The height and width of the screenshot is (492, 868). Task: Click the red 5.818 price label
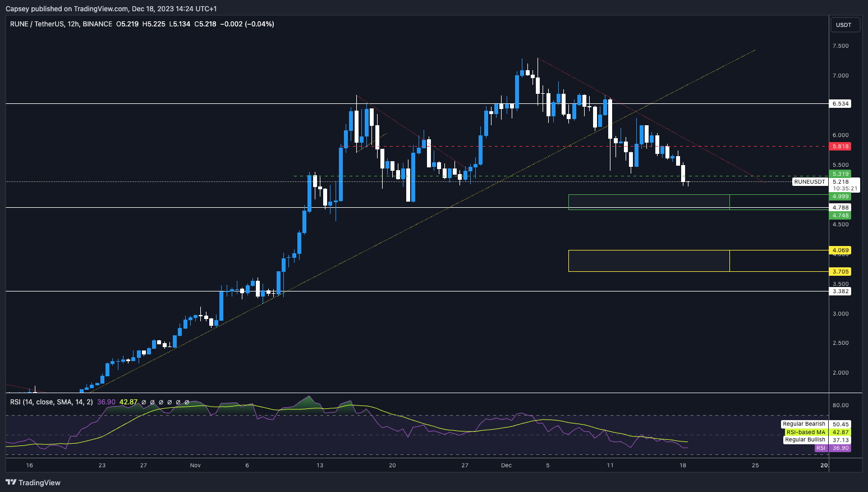coord(841,147)
